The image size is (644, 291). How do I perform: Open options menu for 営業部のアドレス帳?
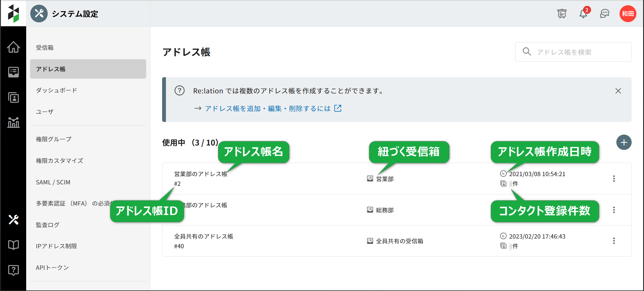coord(614,179)
